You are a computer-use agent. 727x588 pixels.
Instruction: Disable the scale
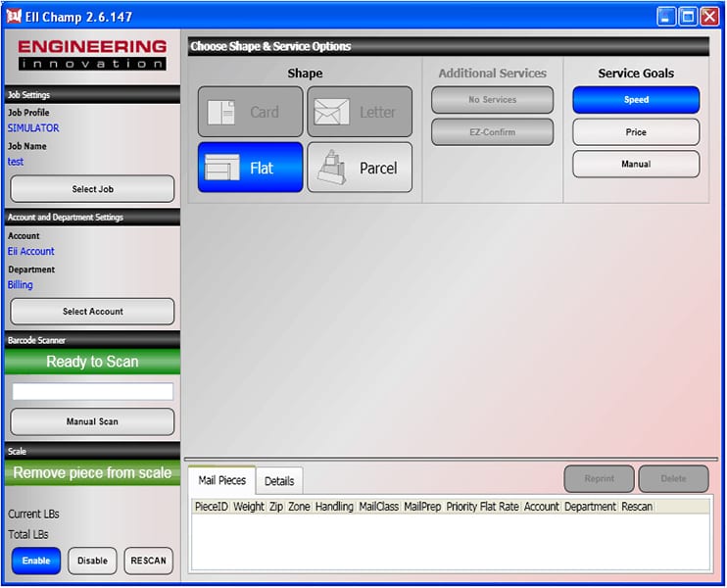92,561
